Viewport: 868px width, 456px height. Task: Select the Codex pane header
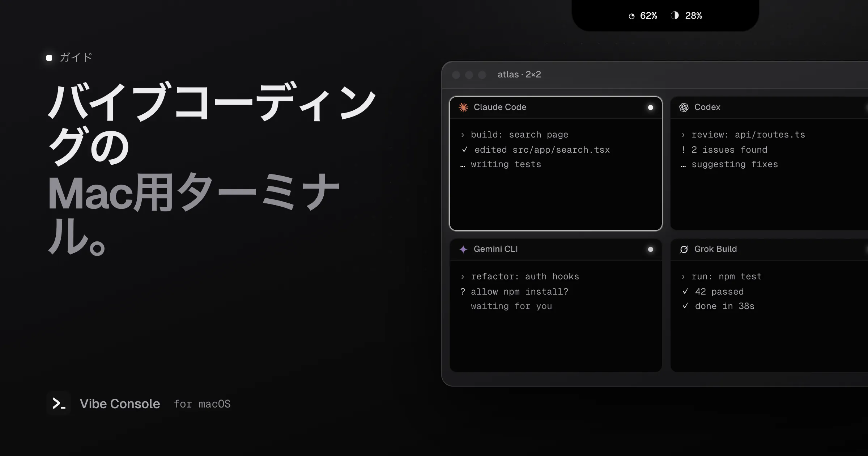(x=769, y=107)
